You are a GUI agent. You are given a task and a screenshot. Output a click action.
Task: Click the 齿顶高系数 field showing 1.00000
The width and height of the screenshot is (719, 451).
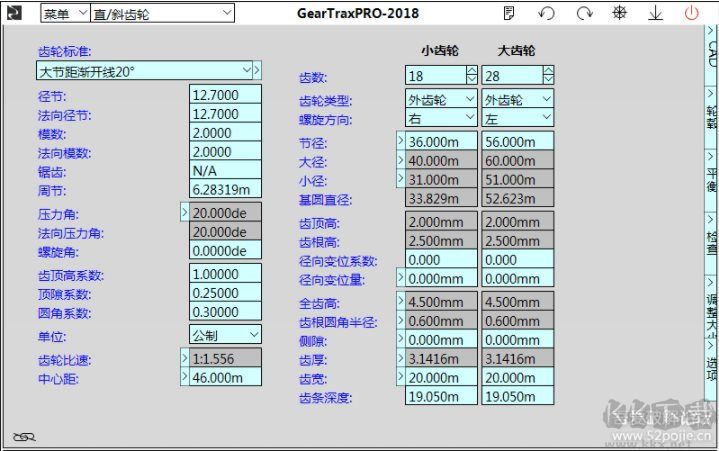tap(225, 274)
